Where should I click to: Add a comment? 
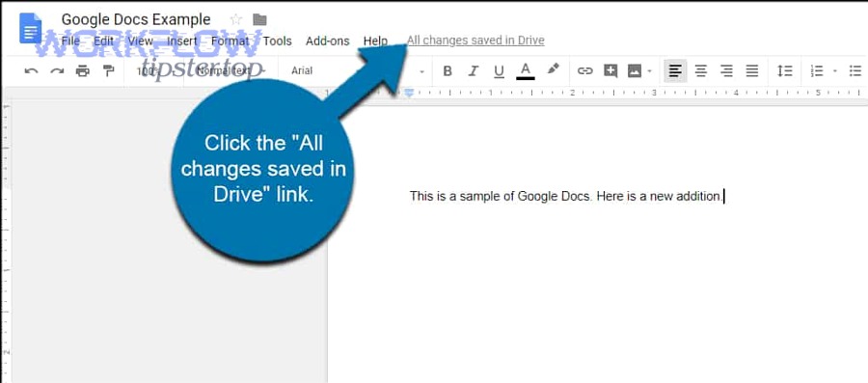click(610, 70)
